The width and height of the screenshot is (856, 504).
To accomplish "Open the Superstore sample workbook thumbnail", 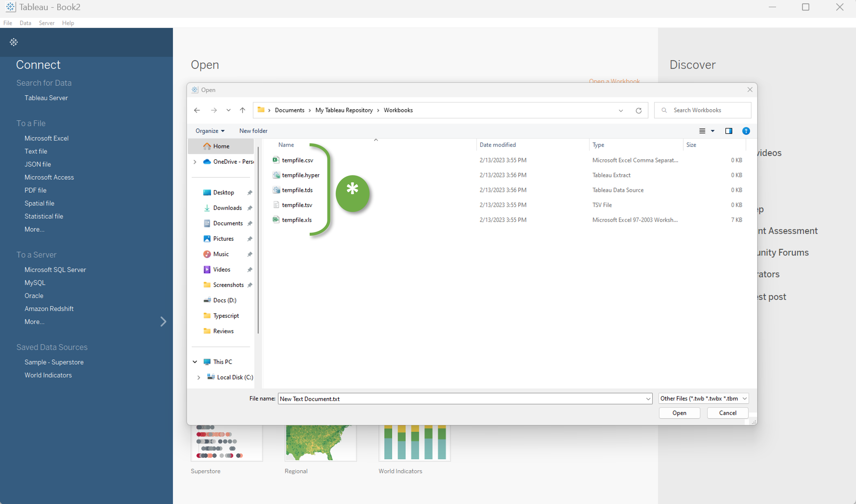I will click(227, 443).
